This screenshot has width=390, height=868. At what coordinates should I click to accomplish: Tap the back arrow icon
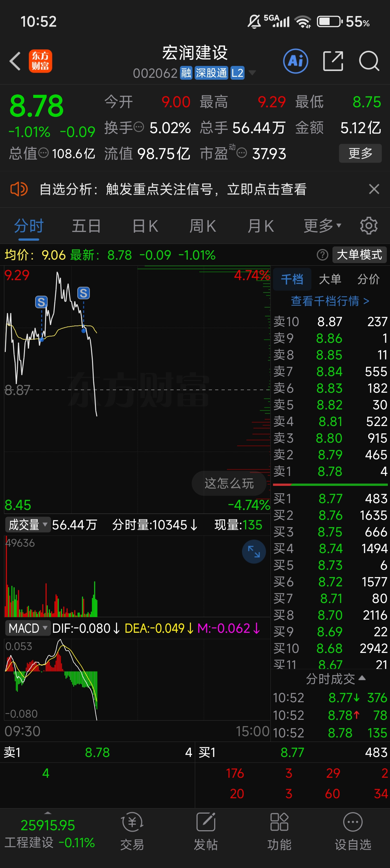[15, 61]
